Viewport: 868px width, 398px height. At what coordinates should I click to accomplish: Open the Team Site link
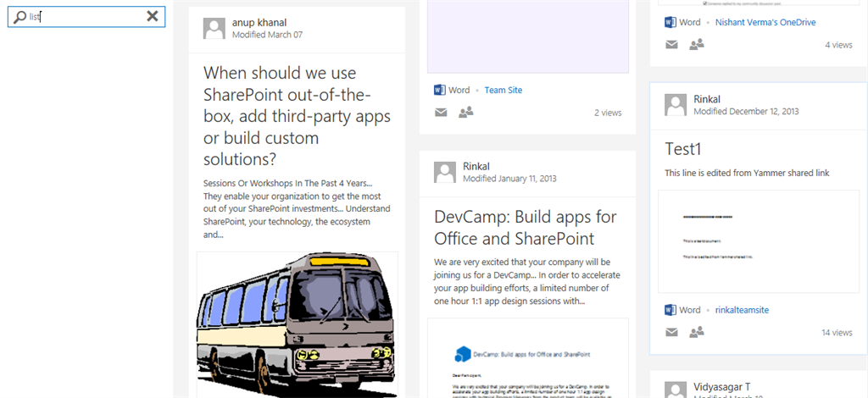point(504,90)
